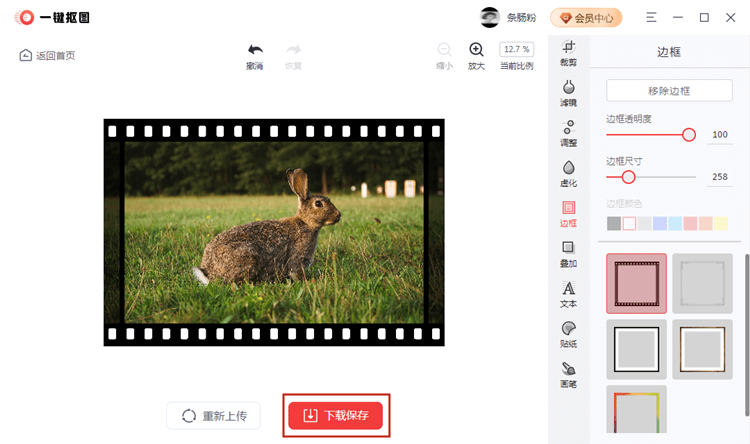Click the rabbit image on canvas

274,233
